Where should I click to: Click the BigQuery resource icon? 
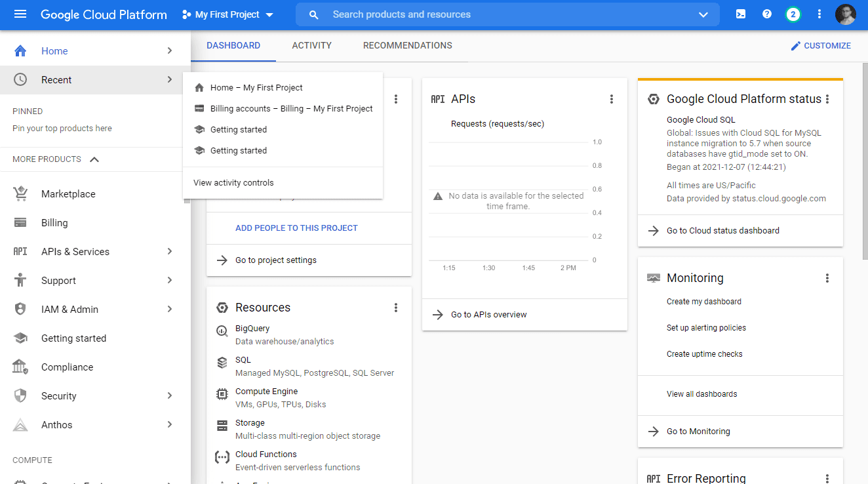[x=222, y=331]
